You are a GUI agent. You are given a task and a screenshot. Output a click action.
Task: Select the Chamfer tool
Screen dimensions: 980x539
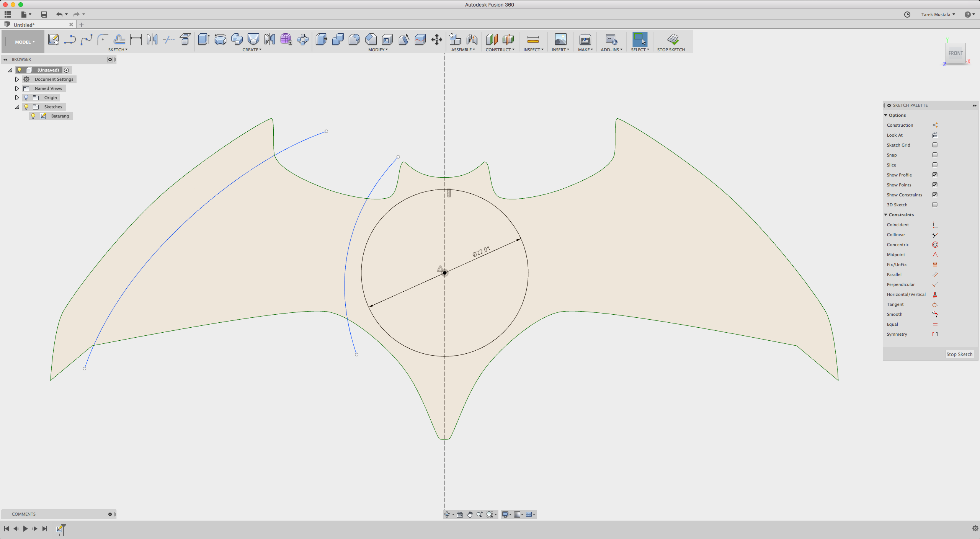371,39
